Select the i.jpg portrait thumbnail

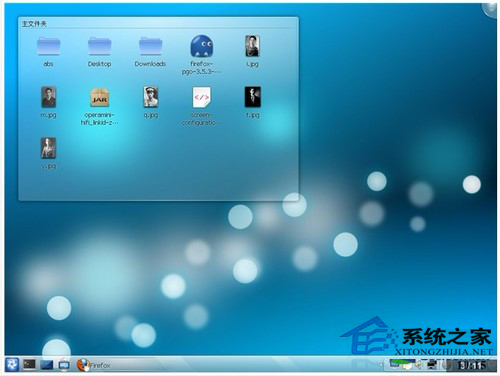pyautogui.click(x=252, y=46)
